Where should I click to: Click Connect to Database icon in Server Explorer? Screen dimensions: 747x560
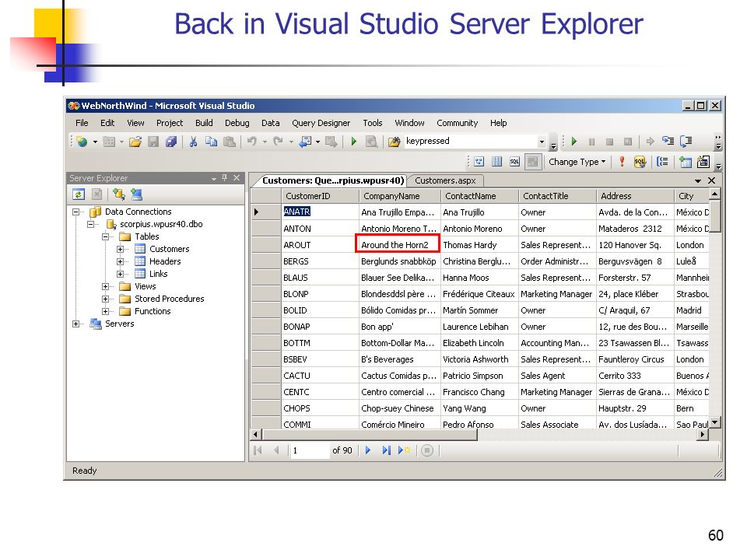click(118, 194)
